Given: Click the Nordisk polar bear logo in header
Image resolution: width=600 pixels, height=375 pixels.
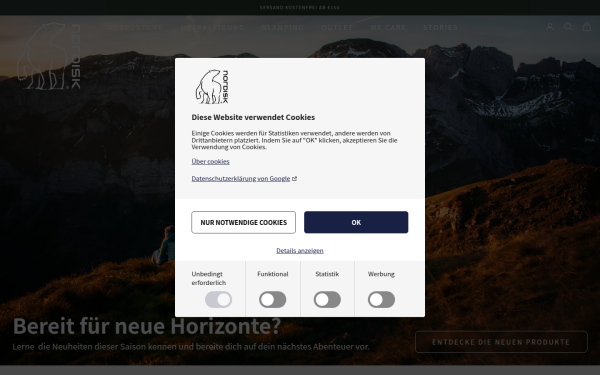Looking at the screenshot, I should 48,56.
